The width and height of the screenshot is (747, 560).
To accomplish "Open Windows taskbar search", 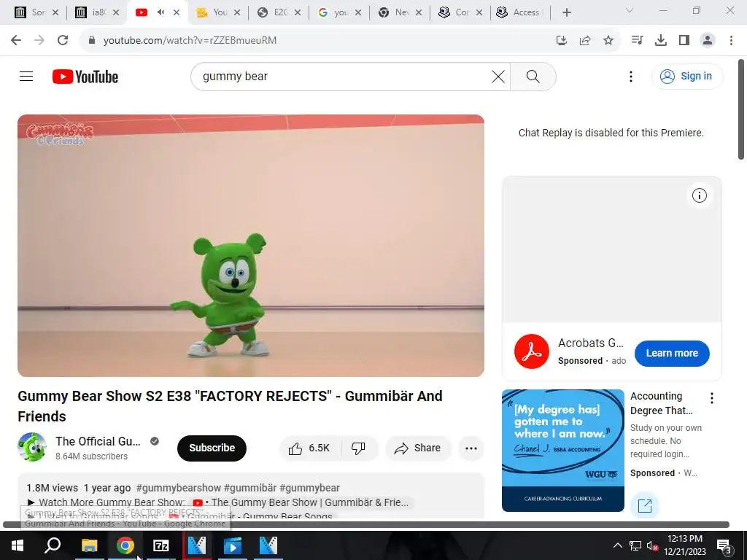I will pyautogui.click(x=53, y=545).
